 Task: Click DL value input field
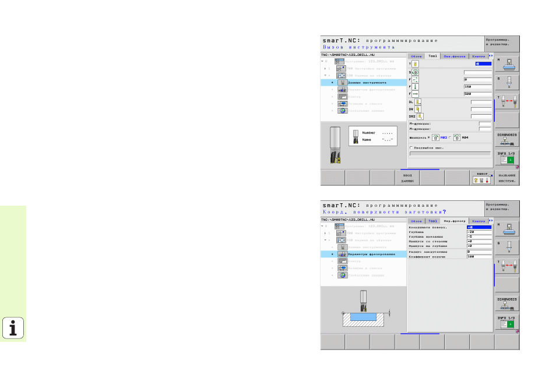pos(481,102)
